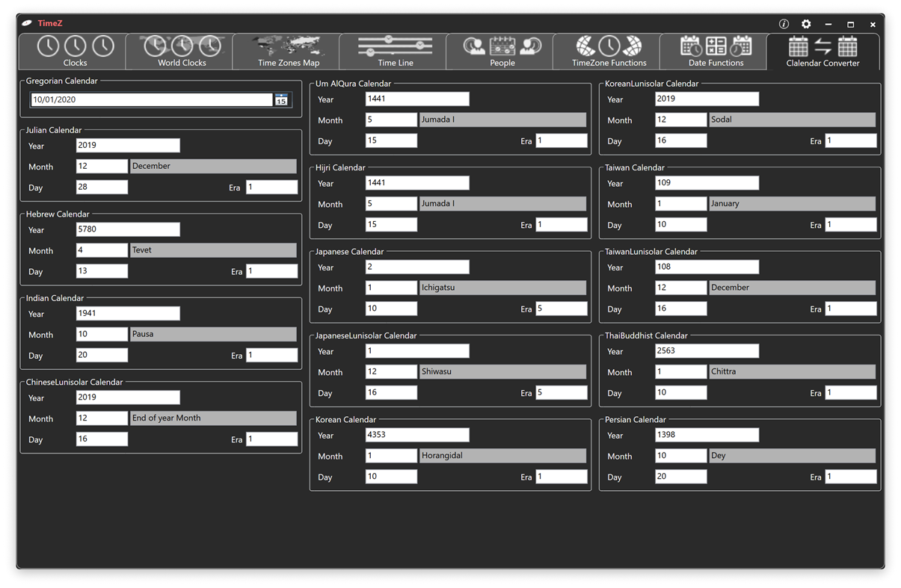Screen dimensions: 901x588
Task: Click the Korean Calendar Year field 4353
Action: (417, 435)
